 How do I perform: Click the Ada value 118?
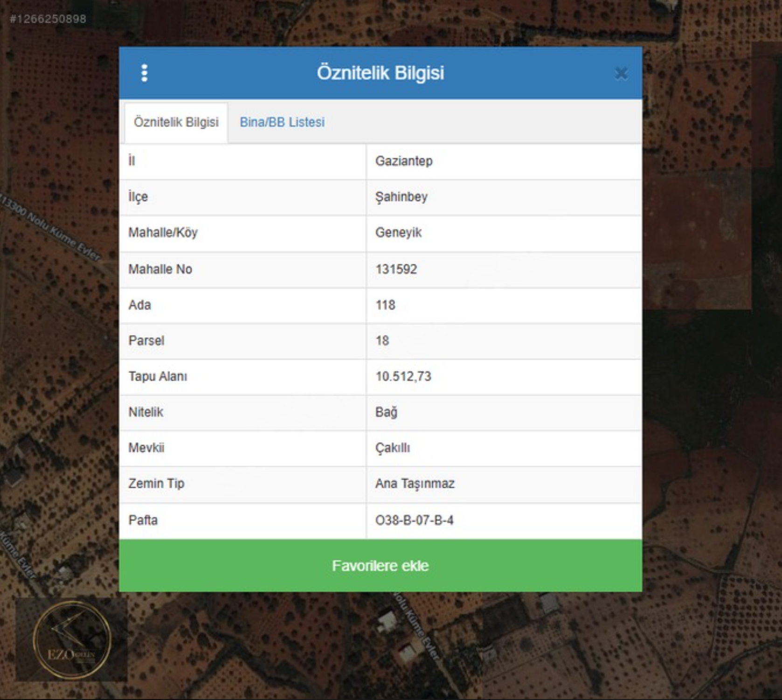point(385,305)
